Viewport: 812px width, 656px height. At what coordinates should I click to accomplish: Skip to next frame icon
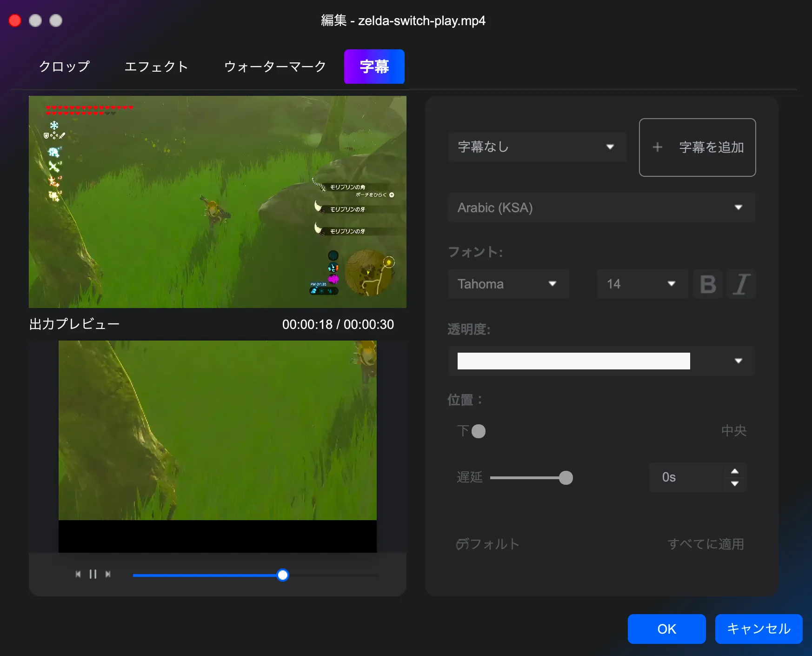(x=108, y=574)
